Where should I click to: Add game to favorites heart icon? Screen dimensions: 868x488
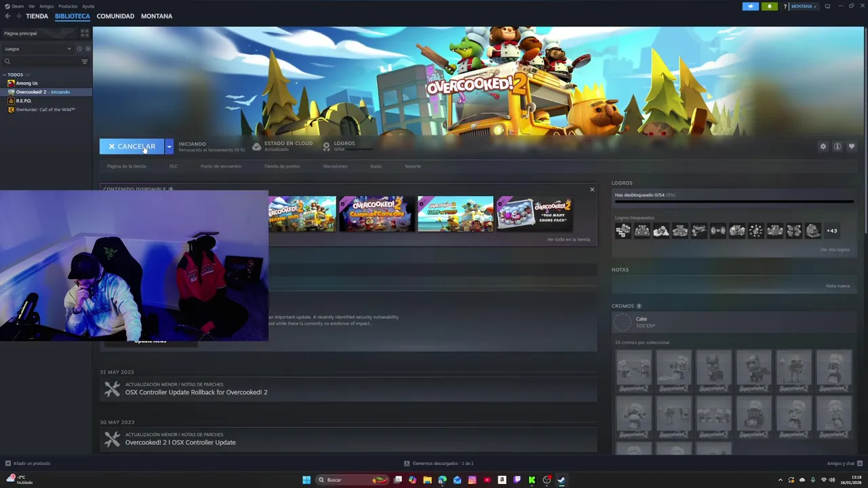(x=852, y=146)
